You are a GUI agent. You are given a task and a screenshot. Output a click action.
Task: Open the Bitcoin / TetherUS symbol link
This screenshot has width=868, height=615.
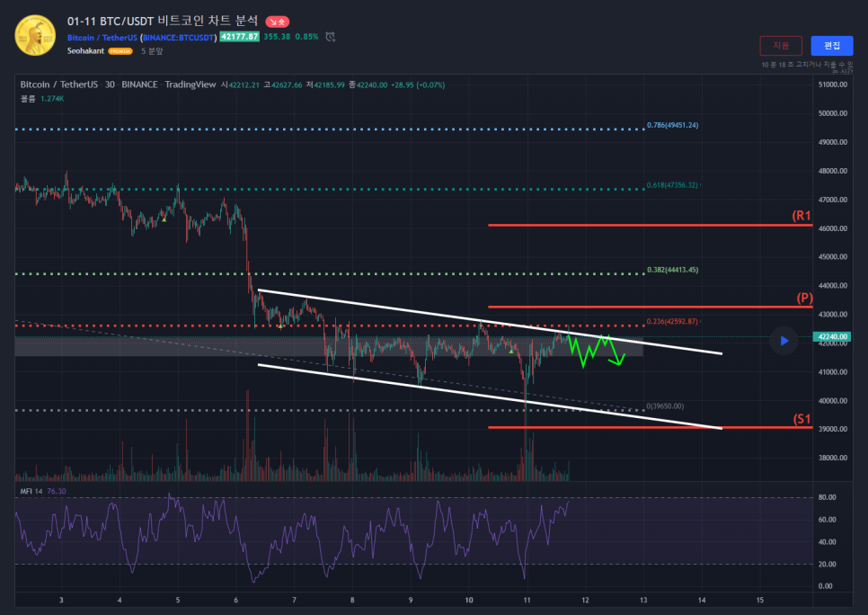102,37
